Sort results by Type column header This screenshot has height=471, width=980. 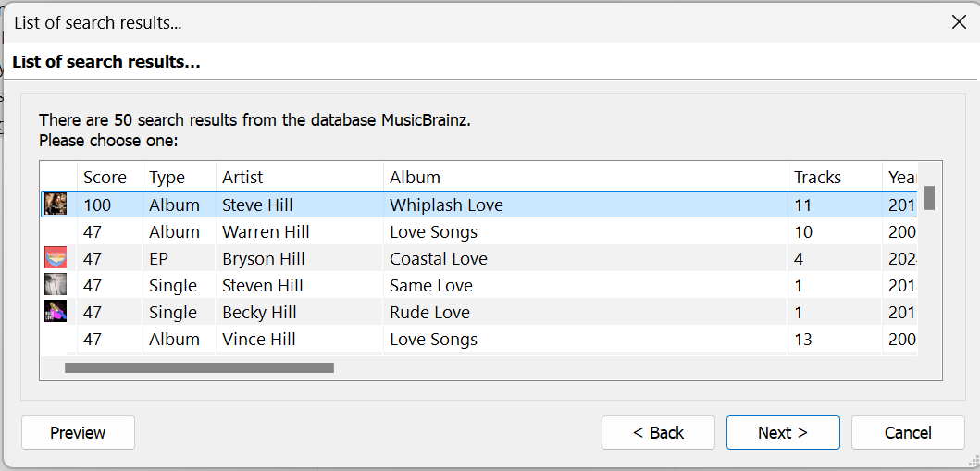[x=167, y=177]
